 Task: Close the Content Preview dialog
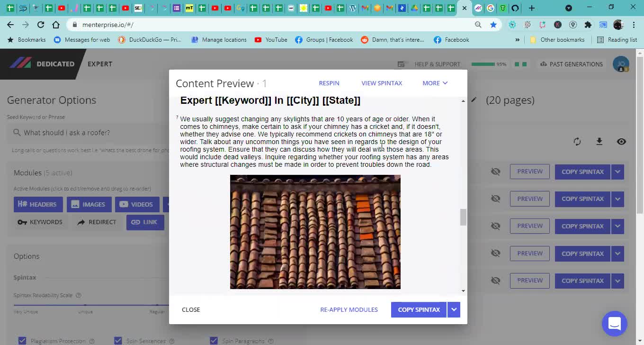[x=191, y=309]
